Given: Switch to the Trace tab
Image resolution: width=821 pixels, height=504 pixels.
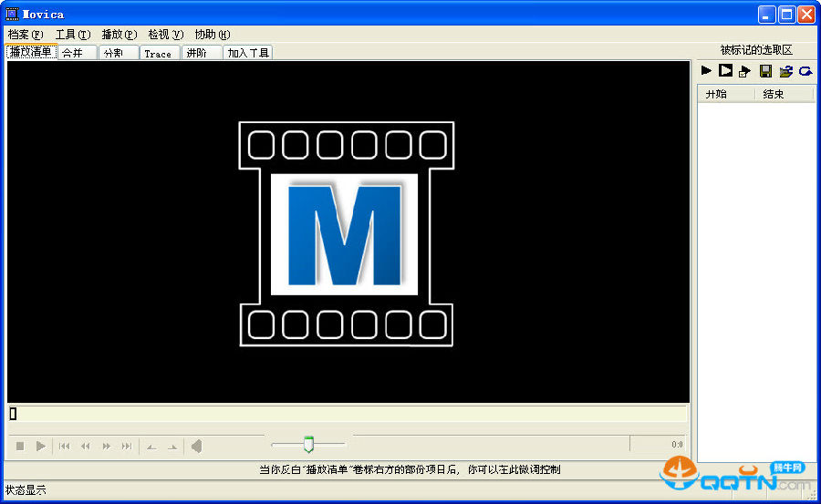Looking at the screenshot, I should click(159, 53).
